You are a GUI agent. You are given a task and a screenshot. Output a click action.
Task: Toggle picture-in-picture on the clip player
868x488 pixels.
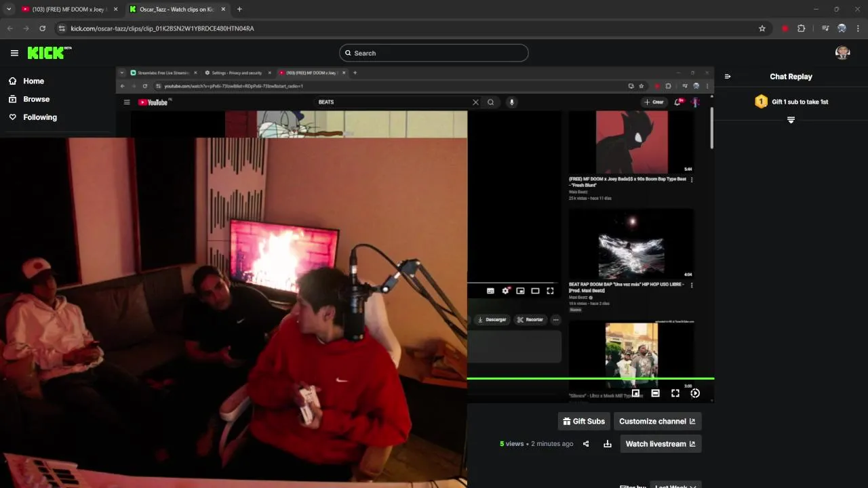coord(635,393)
